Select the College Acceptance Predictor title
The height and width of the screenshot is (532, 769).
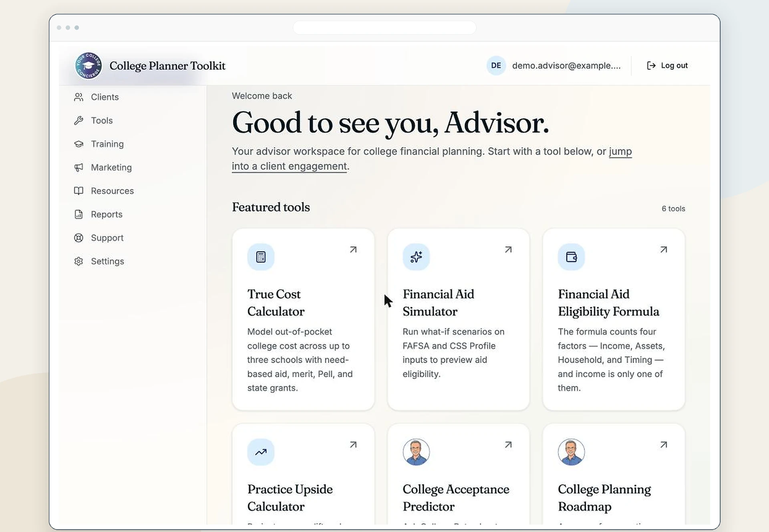pyautogui.click(x=456, y=498)
